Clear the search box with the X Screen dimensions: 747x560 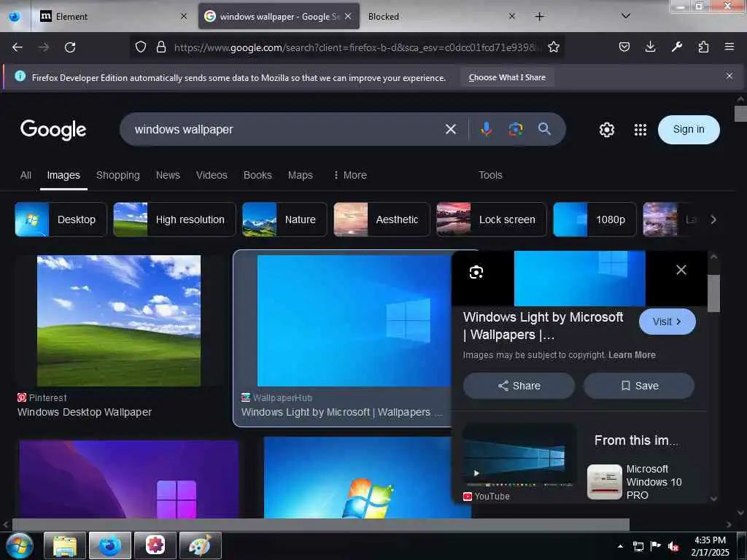[x=451, y=129]
